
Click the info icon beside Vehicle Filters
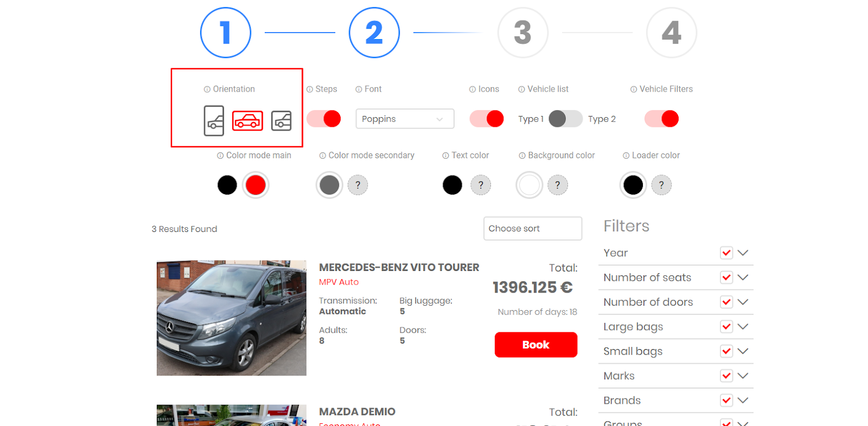tap(634, 89)
